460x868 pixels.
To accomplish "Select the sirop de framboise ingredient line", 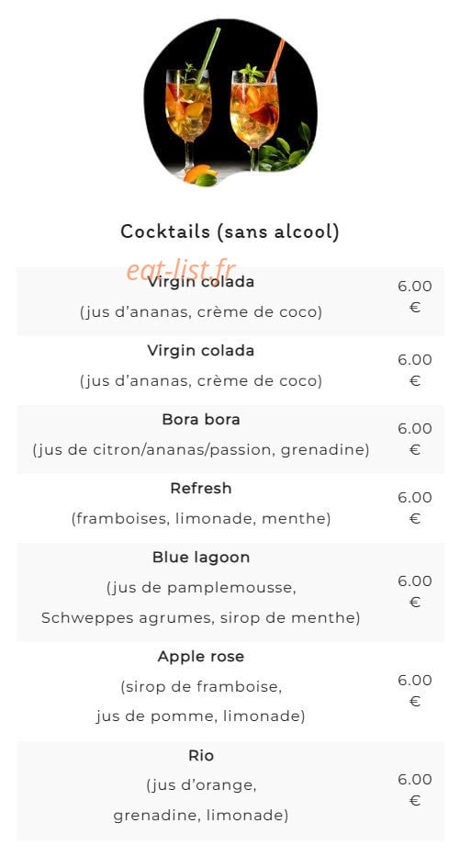I will pyautogui.click(x=201, y=687).
